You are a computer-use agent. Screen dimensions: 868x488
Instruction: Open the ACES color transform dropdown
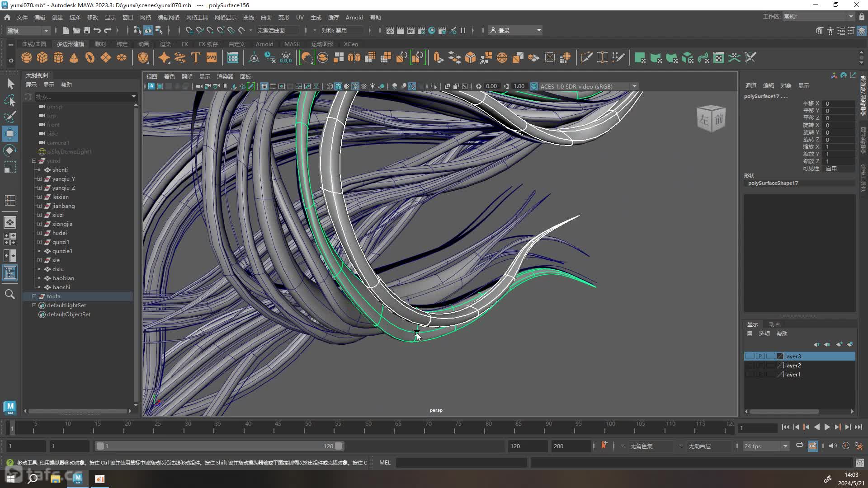click(x=589, y=86)
